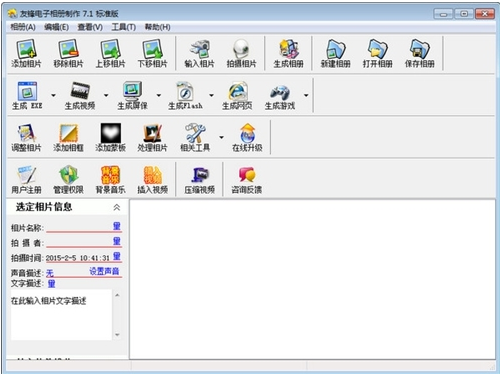Open the dropdown arrow next to 相关工具

click(x=221, y=137)
